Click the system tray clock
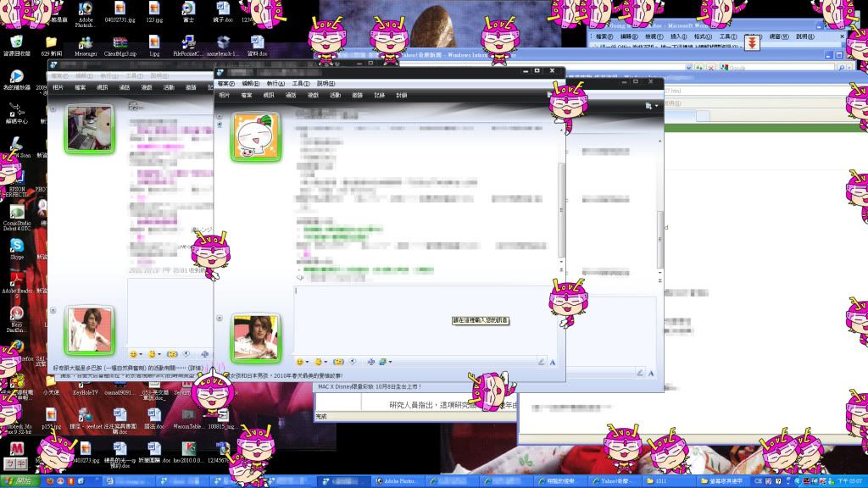868x488 pixels. [850, 481]
